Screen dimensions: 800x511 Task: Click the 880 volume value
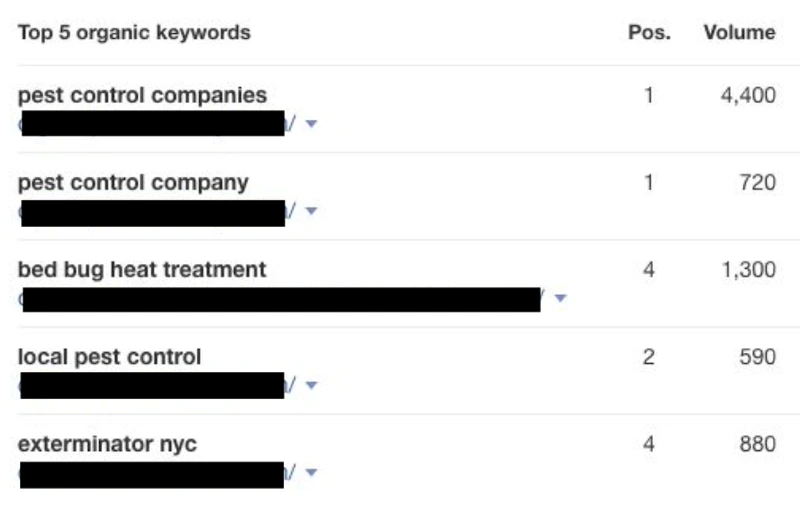[x=757, y=444]
